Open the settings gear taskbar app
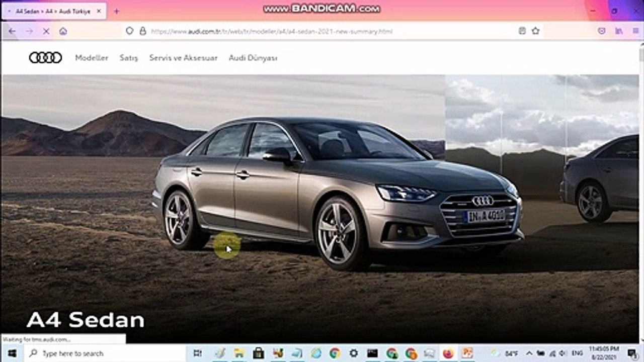 tap(354, 353)
